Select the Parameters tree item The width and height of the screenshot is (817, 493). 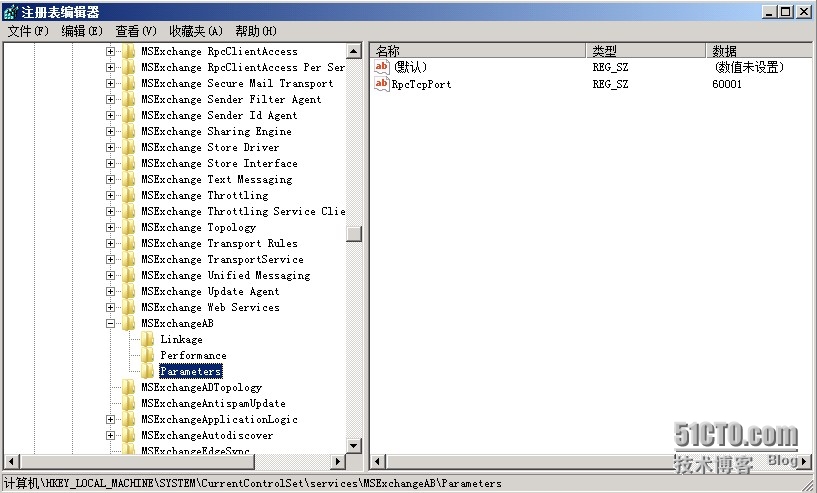191,372
